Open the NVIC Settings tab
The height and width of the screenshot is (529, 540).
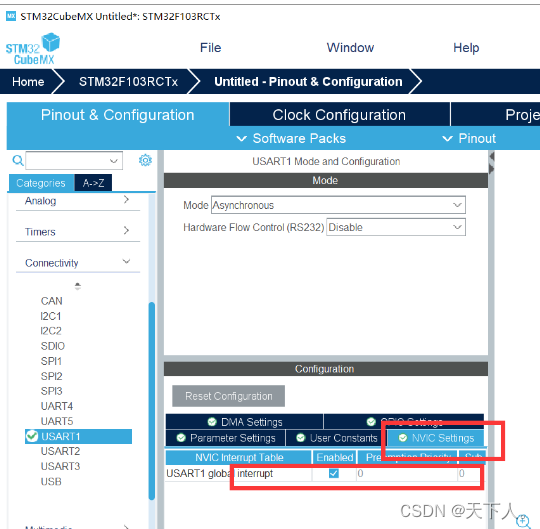click(x=436, y=438)
